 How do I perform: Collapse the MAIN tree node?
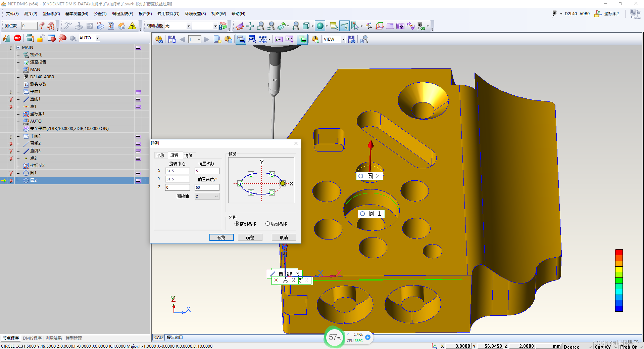pos(18,48)
